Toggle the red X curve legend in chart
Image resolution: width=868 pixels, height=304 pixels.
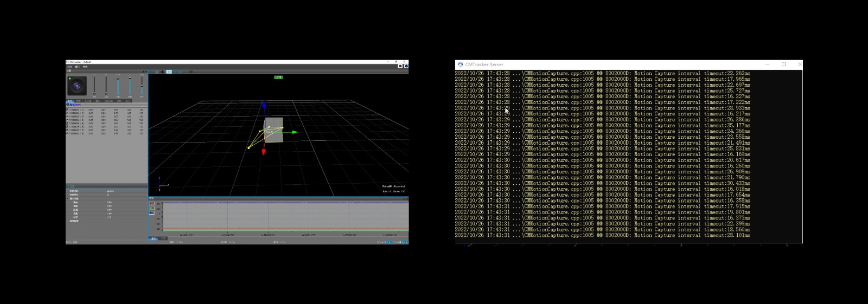152,203
